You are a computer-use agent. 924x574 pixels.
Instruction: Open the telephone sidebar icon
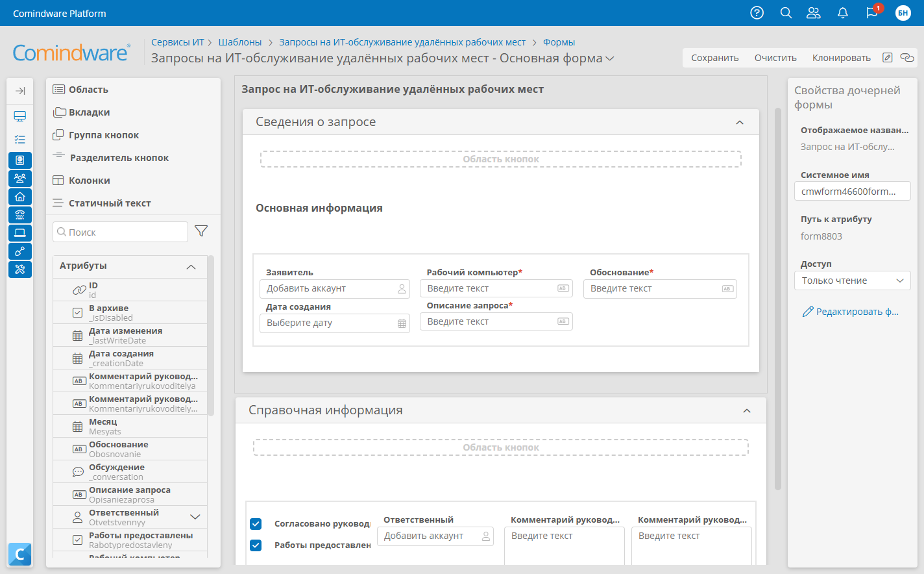[x=20, y=215]
